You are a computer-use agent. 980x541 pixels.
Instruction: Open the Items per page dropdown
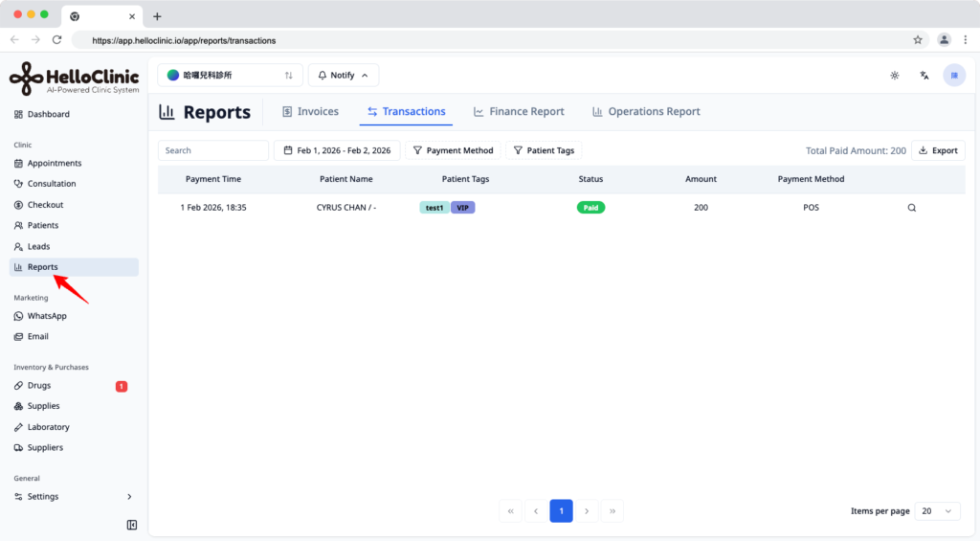click(937, 511)
